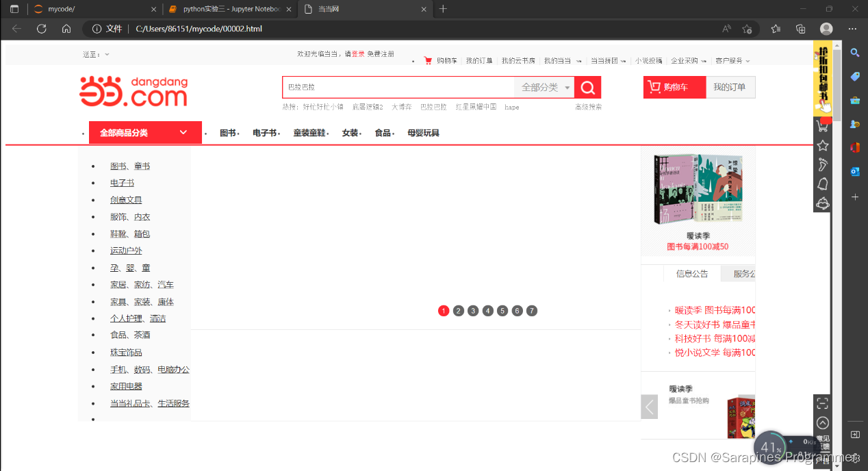This screenshot has height=471, width=868.
Task: Select carousel slide indicator 7
Action: 532,311
